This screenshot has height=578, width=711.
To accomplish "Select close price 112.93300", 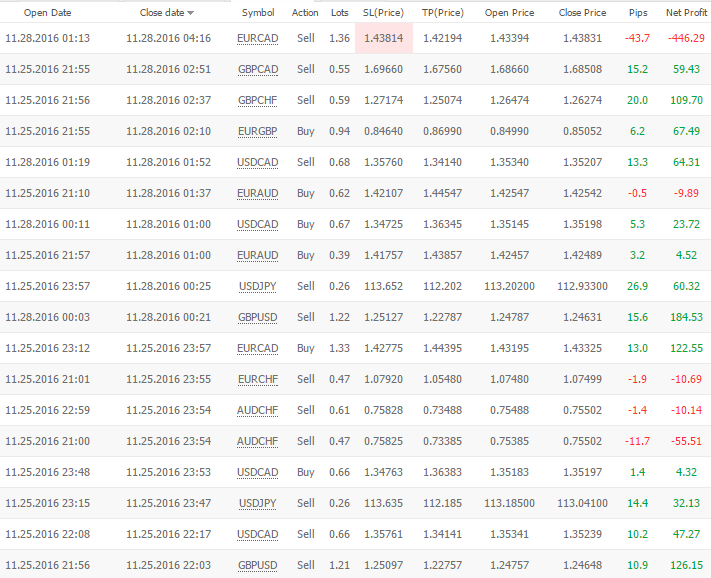I will coord(582,287).
